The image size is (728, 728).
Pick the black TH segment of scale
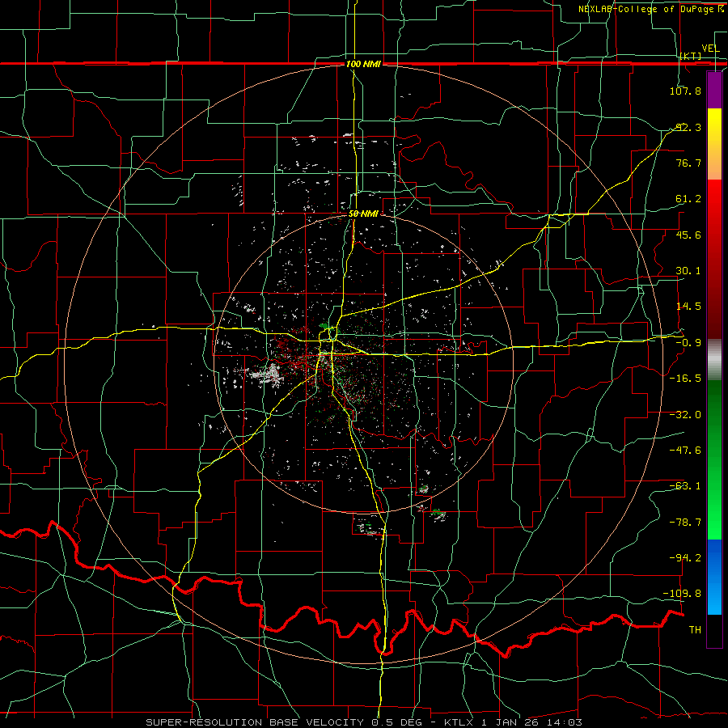click(714, 630)
